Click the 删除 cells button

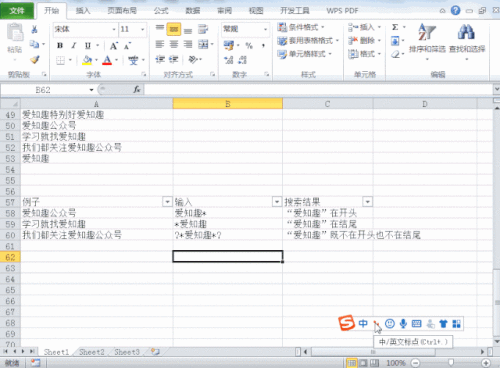pos(364,41)
